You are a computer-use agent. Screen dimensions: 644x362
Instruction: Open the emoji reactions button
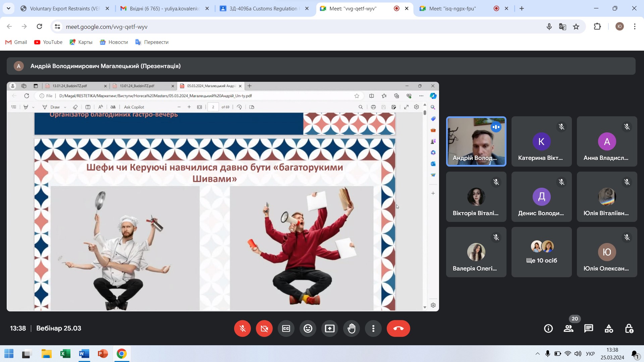pyautogui.click(x=308, y=328)
